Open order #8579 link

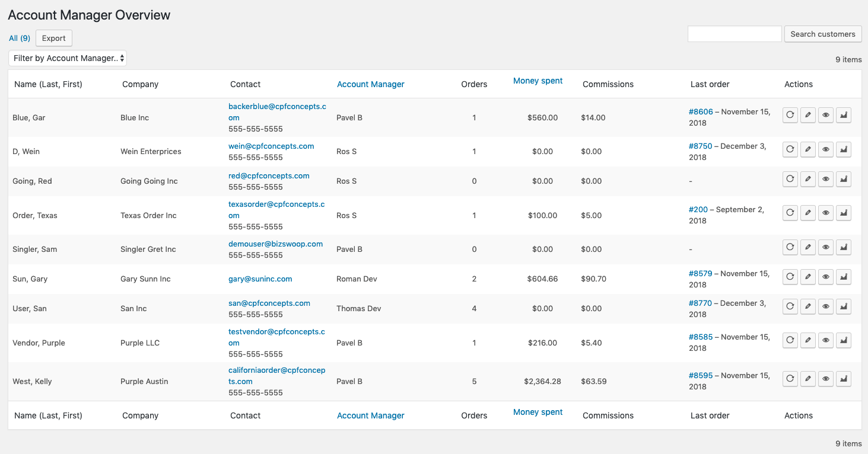click(x=701, y=273)
